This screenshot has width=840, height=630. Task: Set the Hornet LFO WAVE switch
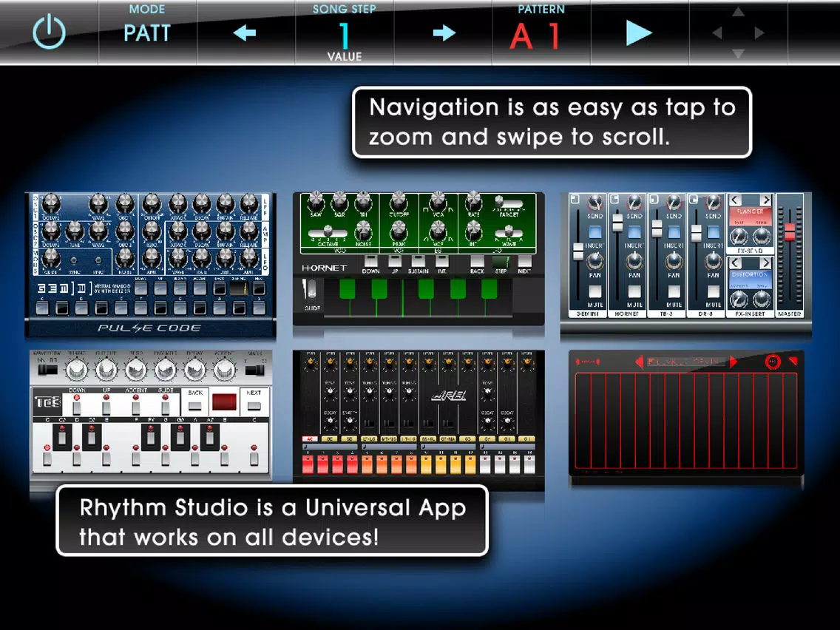pos(509,232)
